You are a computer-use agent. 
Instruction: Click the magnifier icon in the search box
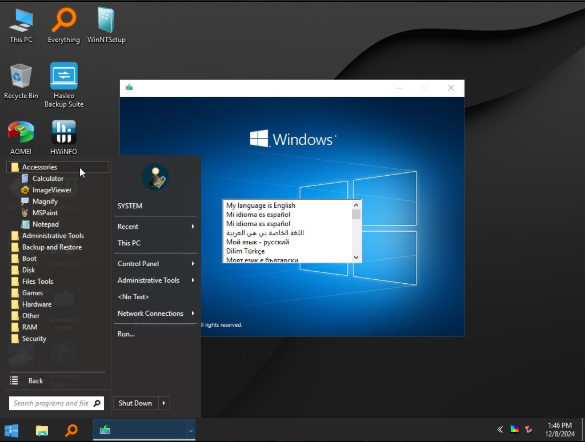(x=97, y=403)
